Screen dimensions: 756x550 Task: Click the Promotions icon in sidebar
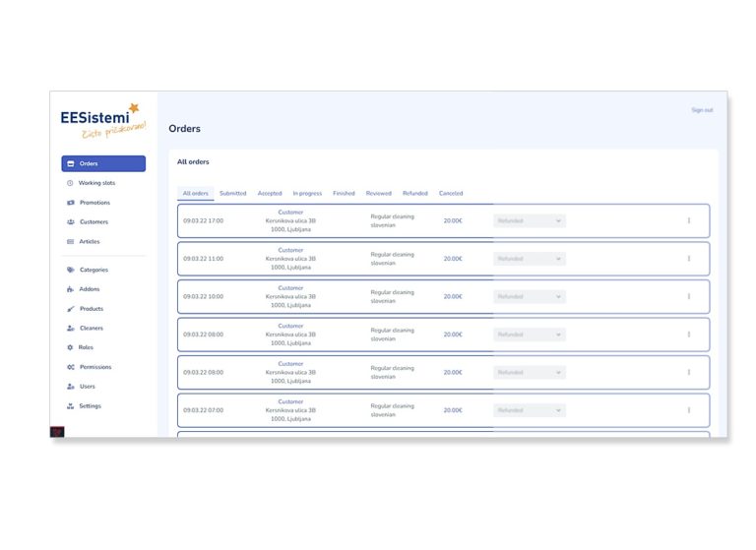(71, 203)
